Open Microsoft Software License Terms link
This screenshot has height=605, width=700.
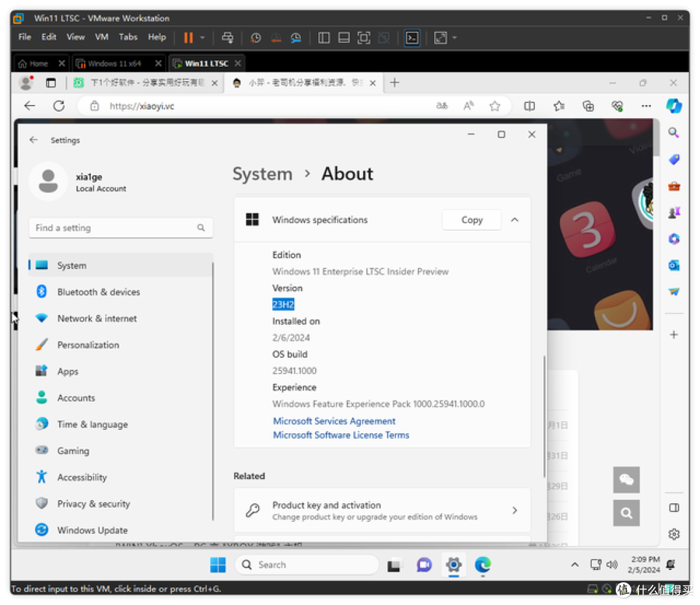(x=341, y=435)
